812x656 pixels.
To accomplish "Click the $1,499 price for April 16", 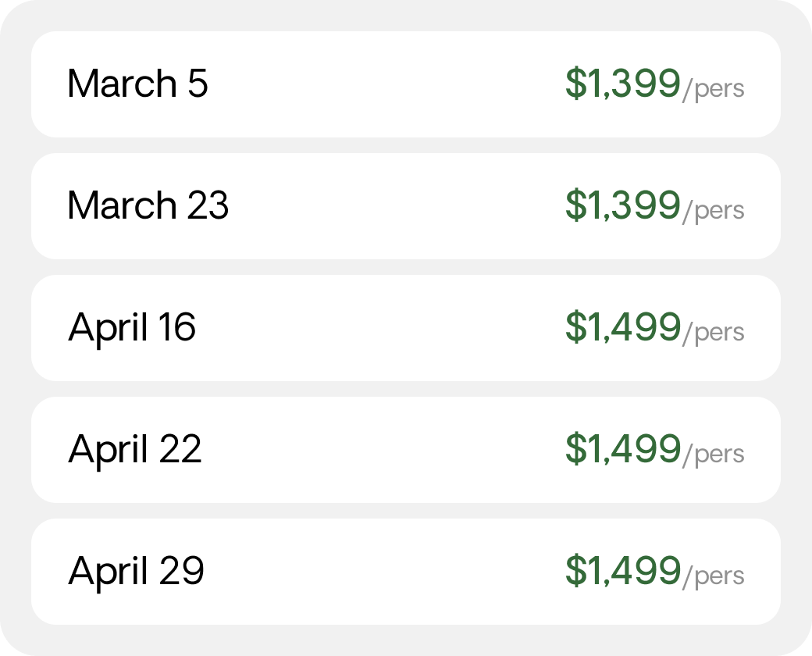I will point(623,327).
